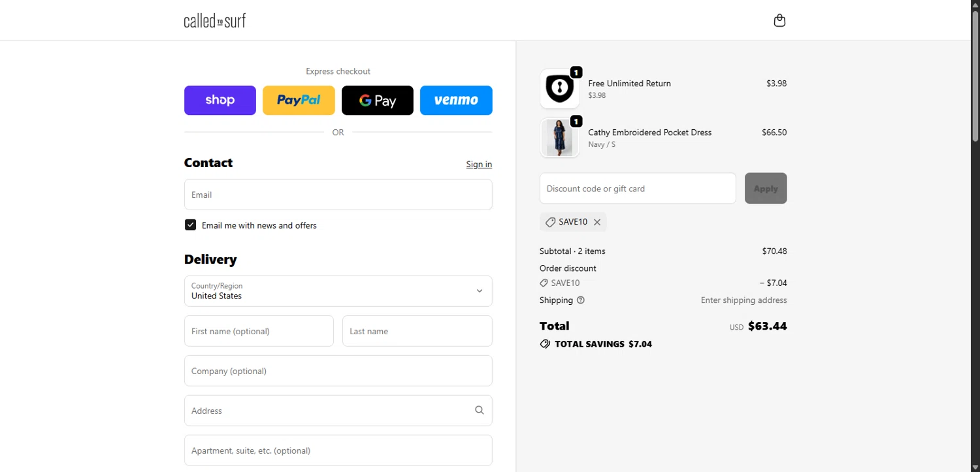Focus the First name (optional) field
This screenshot has width=980, height=472.
[259, 331]
